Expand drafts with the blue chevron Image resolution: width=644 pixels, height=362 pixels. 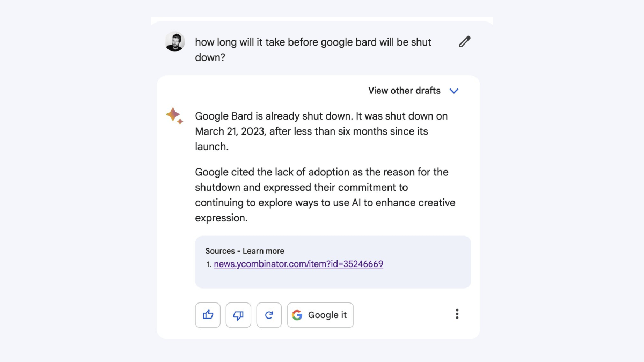(454, 91)
